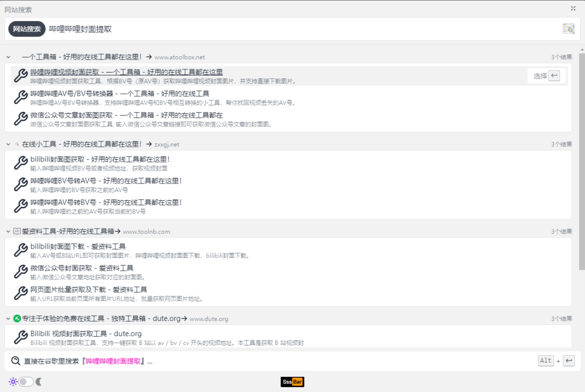
Task: Click the search-page icon at right of search field
Action: click(569, 29)
